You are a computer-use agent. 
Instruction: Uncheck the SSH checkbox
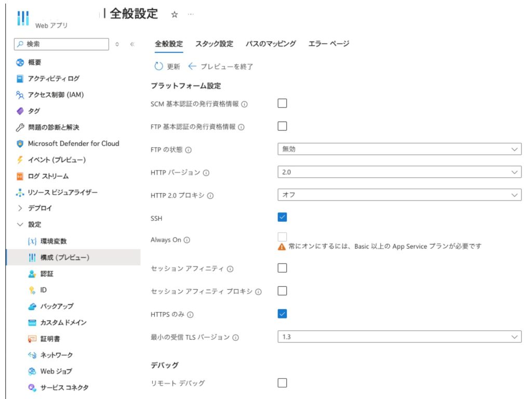click(x=282, y=217)
